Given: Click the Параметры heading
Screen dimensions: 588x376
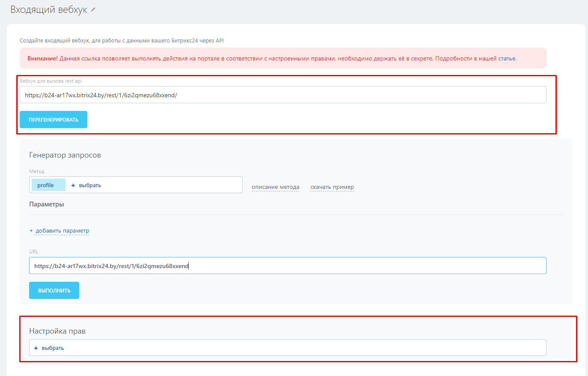Looking at the screenshot, I should click(47, 204).
